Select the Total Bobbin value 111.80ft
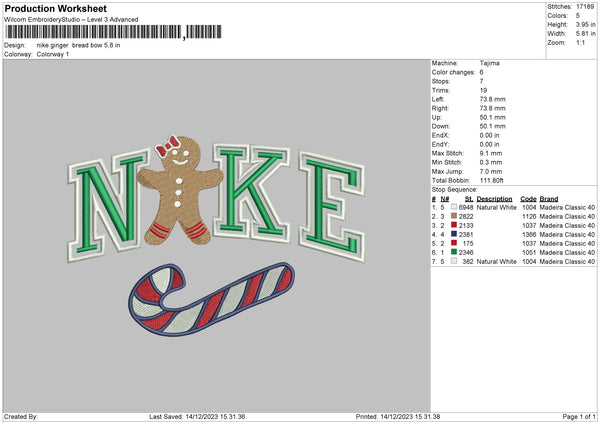600x424 pixels. point(492,181)
